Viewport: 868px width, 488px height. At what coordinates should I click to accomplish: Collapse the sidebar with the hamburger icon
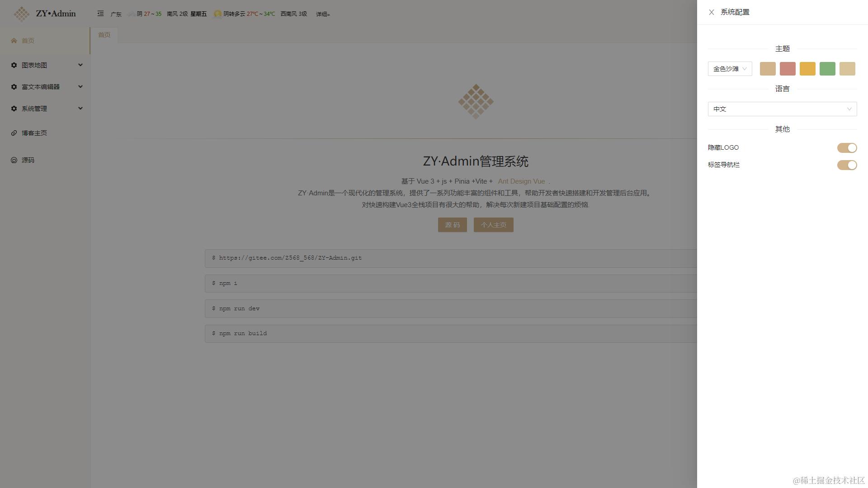[x=100, y=14]
